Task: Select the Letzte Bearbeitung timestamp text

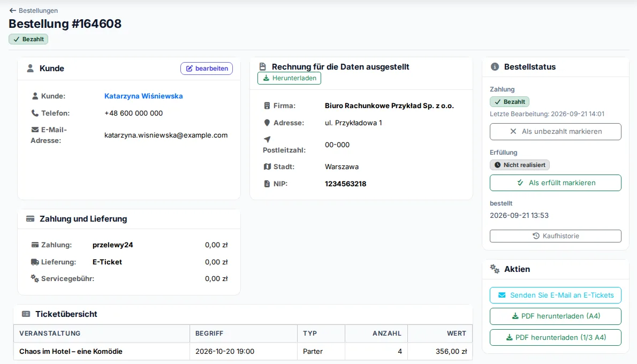Action: (x=547, y=113)
